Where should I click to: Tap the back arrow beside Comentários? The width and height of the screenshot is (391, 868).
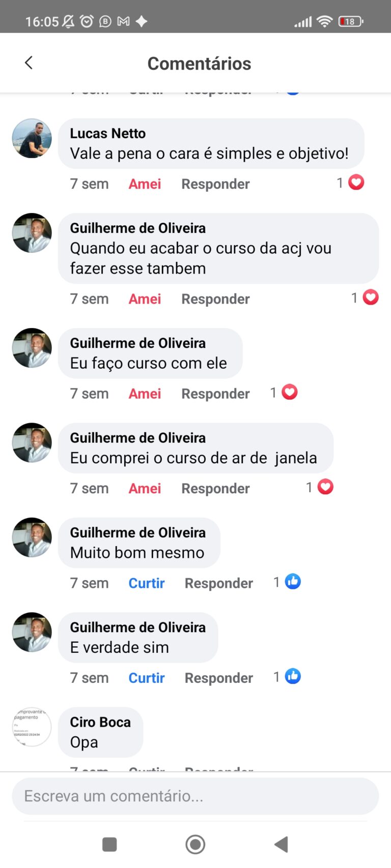[29, 63]
